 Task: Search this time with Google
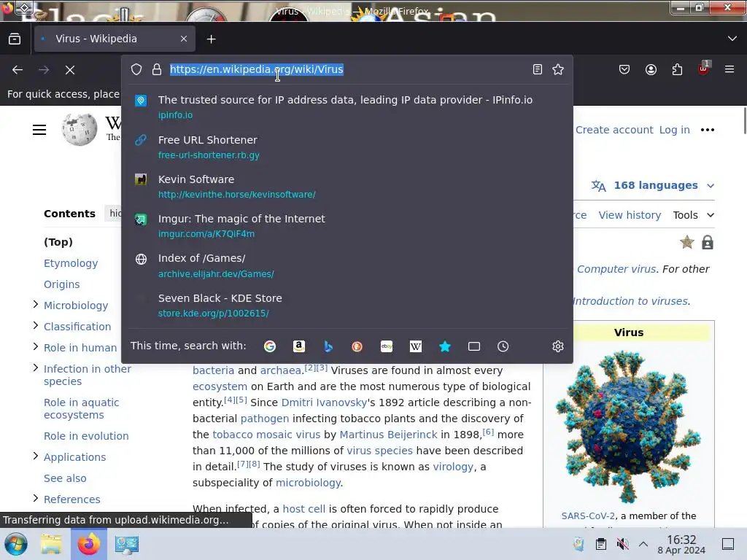pos(270,346)
